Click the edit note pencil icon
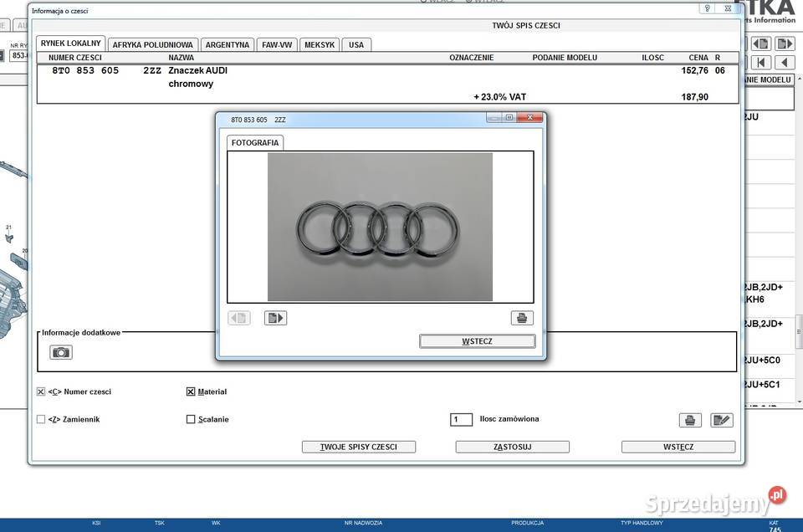Image resolution: width=803 pixels, height=532 pixels. pyautogui.click(x=722, y=421)
